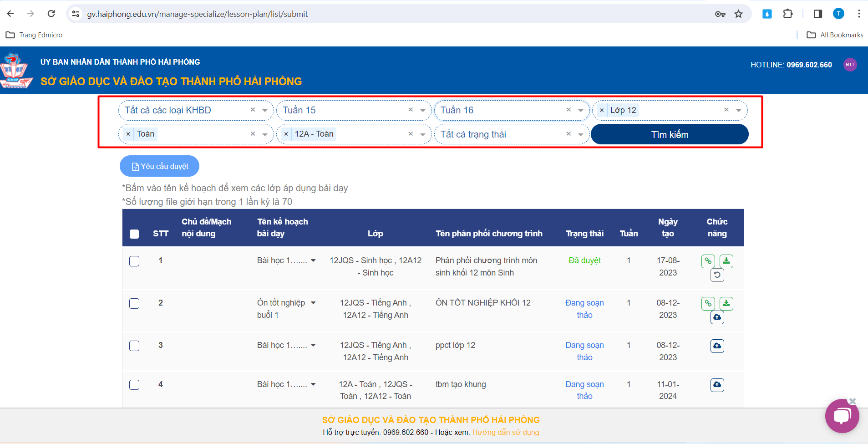Expand the Tuần 15 dropdown
868x444 pixels.
coord(423,110)
